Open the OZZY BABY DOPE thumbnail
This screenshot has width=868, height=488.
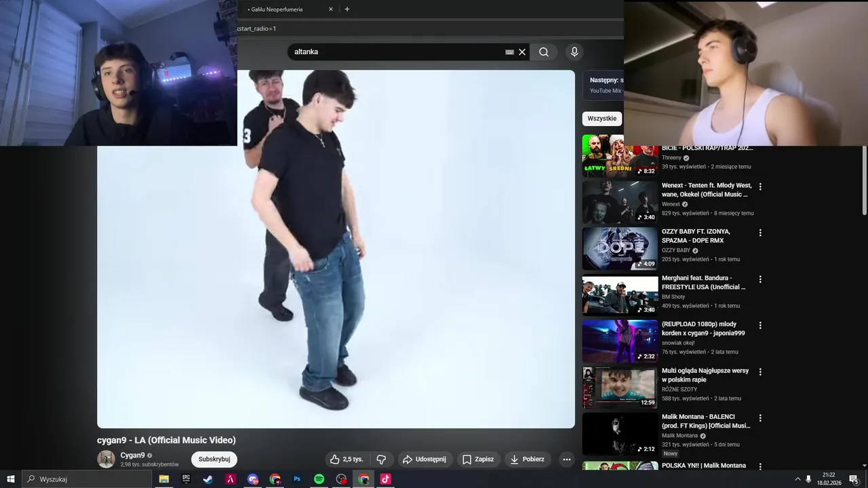620,249
